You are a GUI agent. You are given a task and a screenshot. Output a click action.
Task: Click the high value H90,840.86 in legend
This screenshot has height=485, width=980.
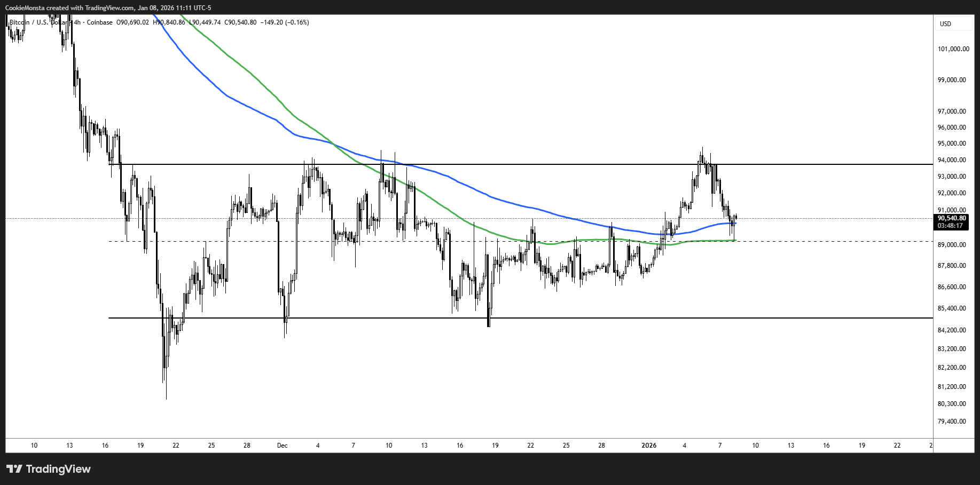click(x=169, y=22)
